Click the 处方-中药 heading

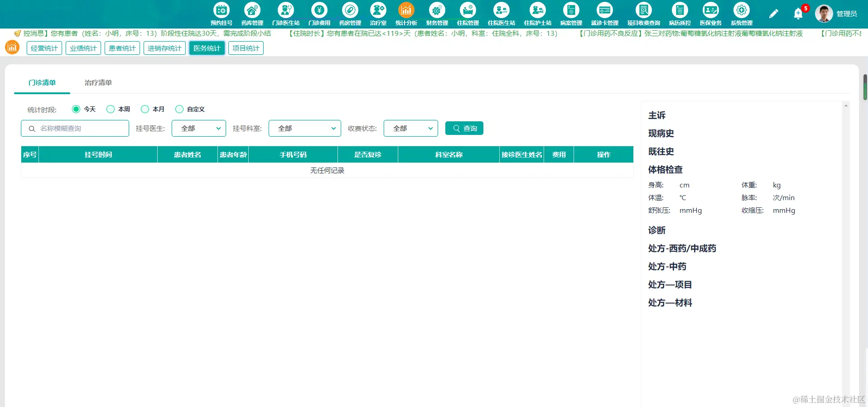[x=667, y=267]
